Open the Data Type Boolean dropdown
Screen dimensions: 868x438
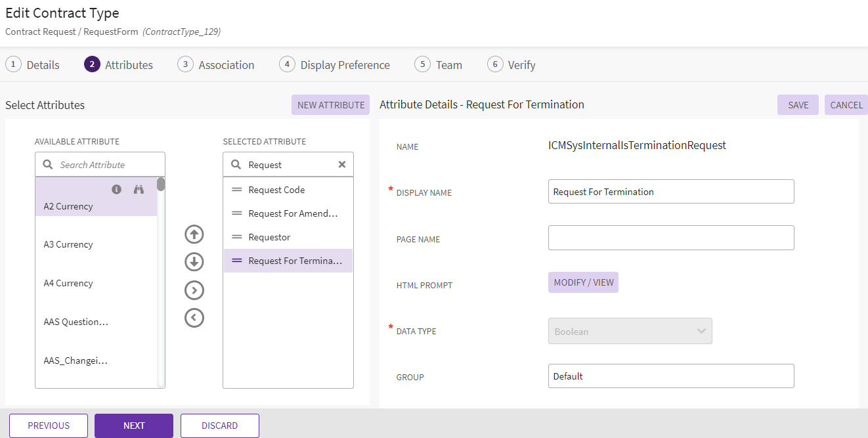click(x=630, y=331)
